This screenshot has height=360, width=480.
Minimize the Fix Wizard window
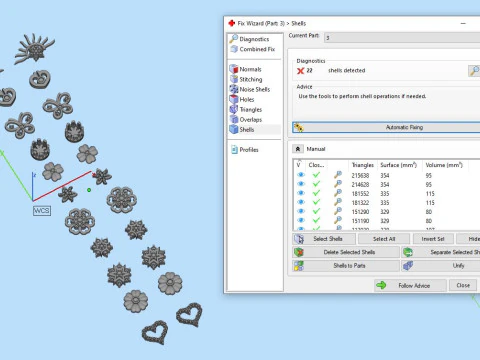coord(463,23)
